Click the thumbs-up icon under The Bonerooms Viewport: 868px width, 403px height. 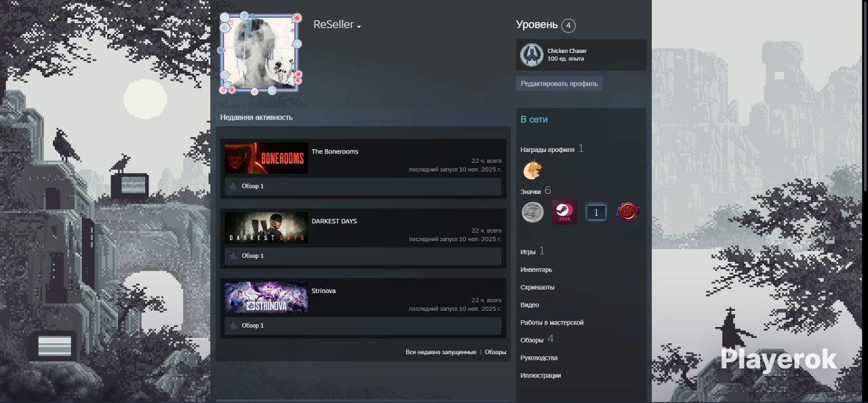coord(233,186)
